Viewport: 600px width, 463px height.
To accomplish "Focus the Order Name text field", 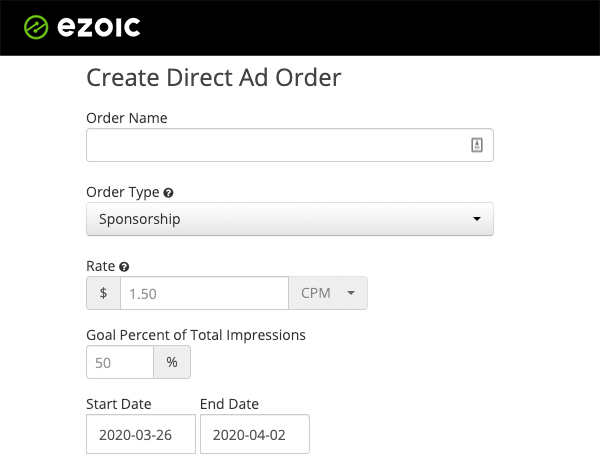I will pos(290,145).
